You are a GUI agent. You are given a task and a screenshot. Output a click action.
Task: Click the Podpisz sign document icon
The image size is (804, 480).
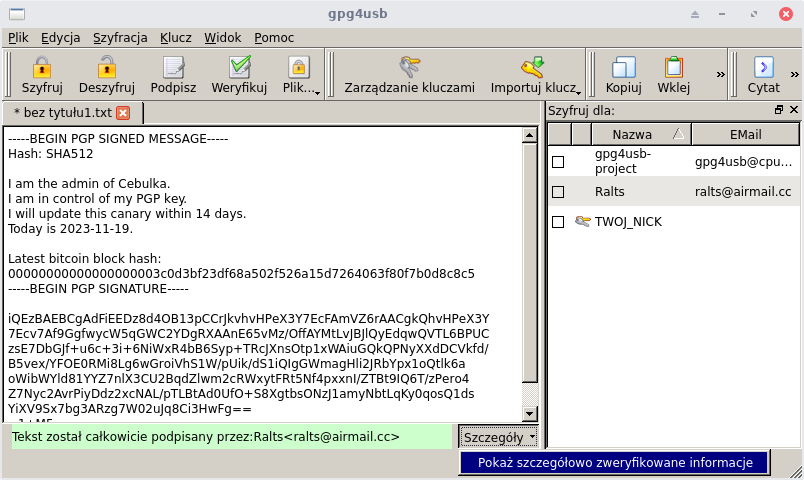173,67
